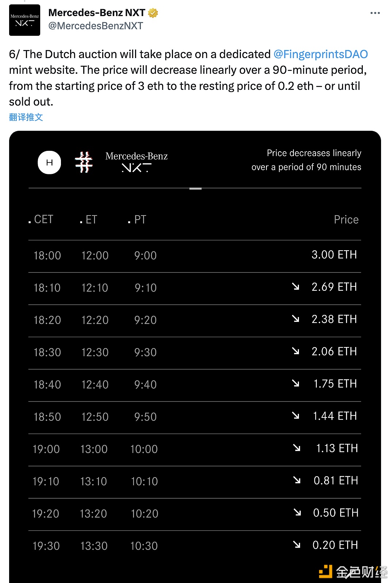Click the 金色财经 watermark logo
The image size is (392, 583).
point(353,571)
